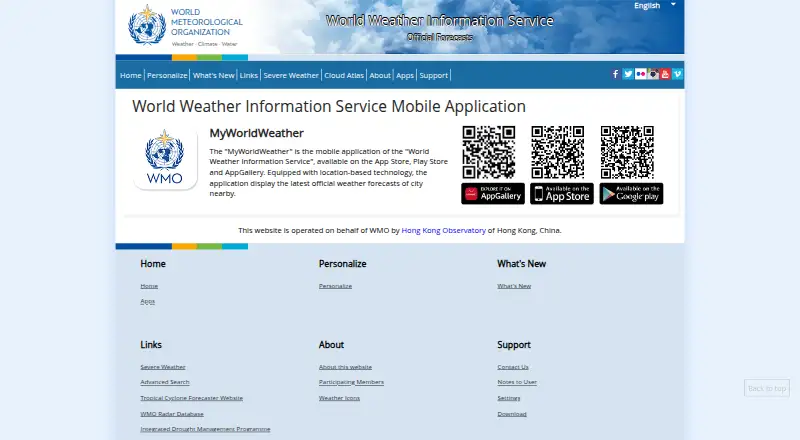
Task: Open footer Advanced Search link
Action: pos(165,382)
